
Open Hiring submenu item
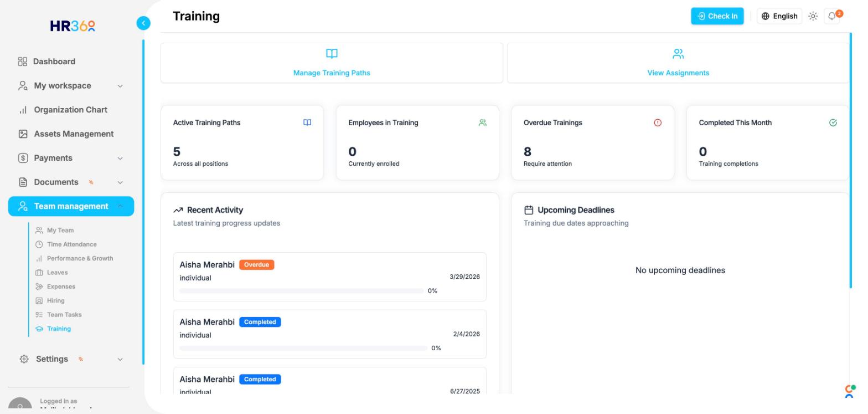point(55,300)
